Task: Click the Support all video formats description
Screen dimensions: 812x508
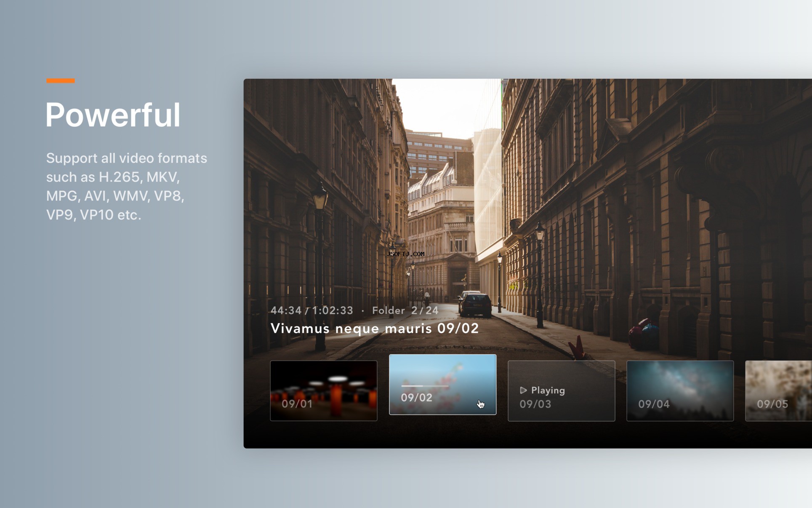Action: point(126,186)
